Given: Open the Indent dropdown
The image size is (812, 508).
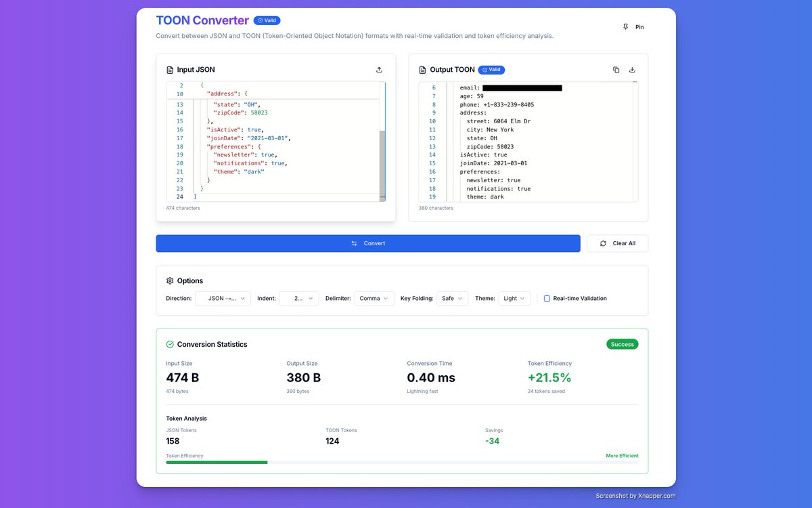Looking at the screenshot, I should click(x=298, y=298).
